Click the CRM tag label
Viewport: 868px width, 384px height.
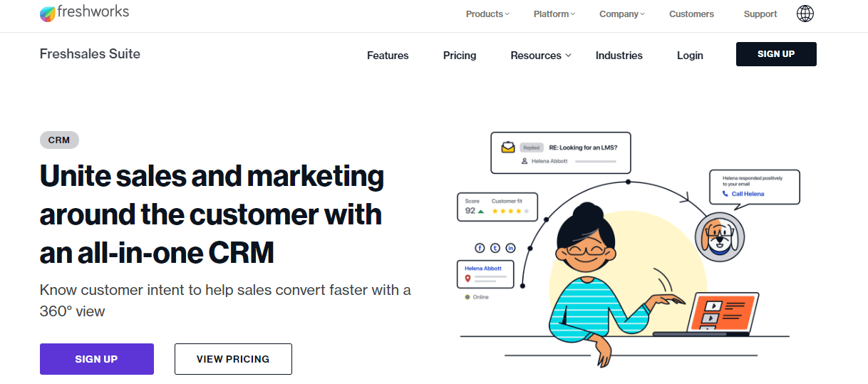pos(59,140)
